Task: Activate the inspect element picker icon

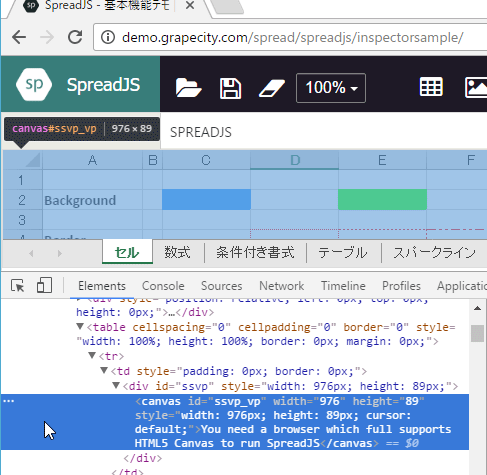Action: 17,286
